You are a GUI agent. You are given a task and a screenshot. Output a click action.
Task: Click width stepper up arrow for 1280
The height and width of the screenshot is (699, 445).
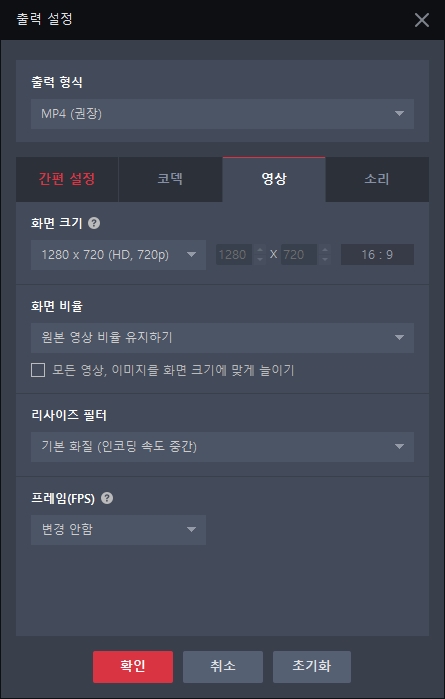pos(260,249)
